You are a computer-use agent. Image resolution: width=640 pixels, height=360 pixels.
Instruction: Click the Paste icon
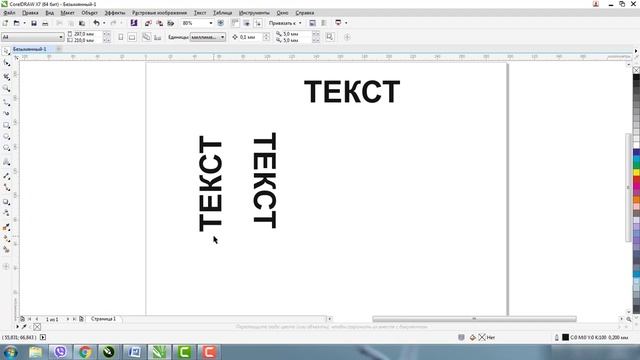(82, 23)
